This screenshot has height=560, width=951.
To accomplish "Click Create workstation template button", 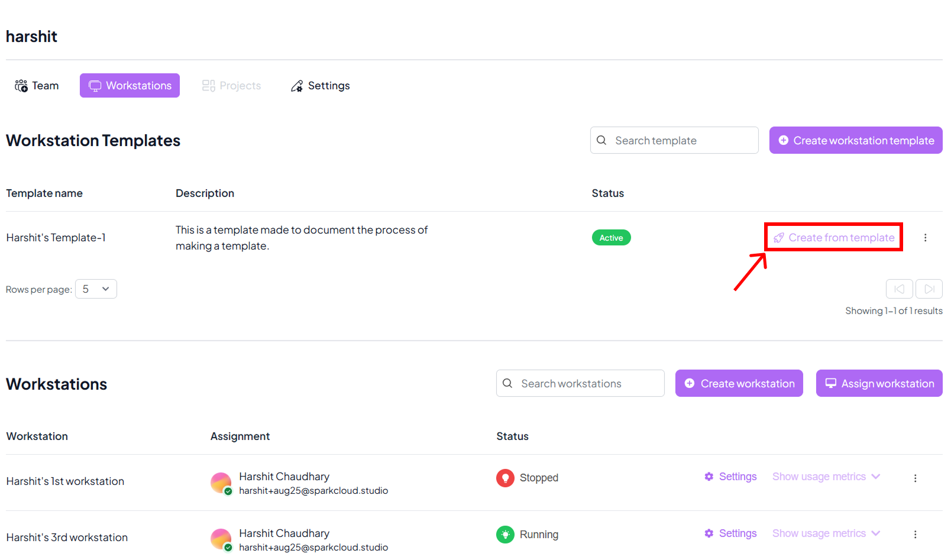I will pos(855,141).
